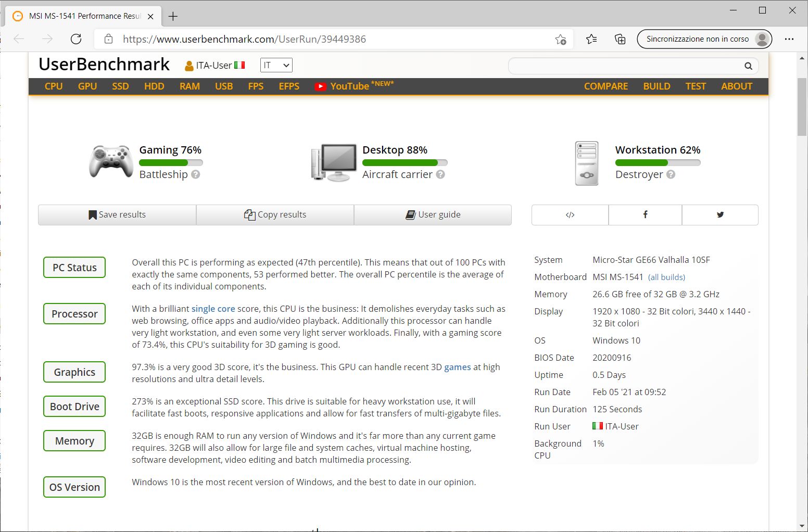The width and height of the screenshot is (808, 532).
Task: Open the User guide
Action: coord(433,215)
